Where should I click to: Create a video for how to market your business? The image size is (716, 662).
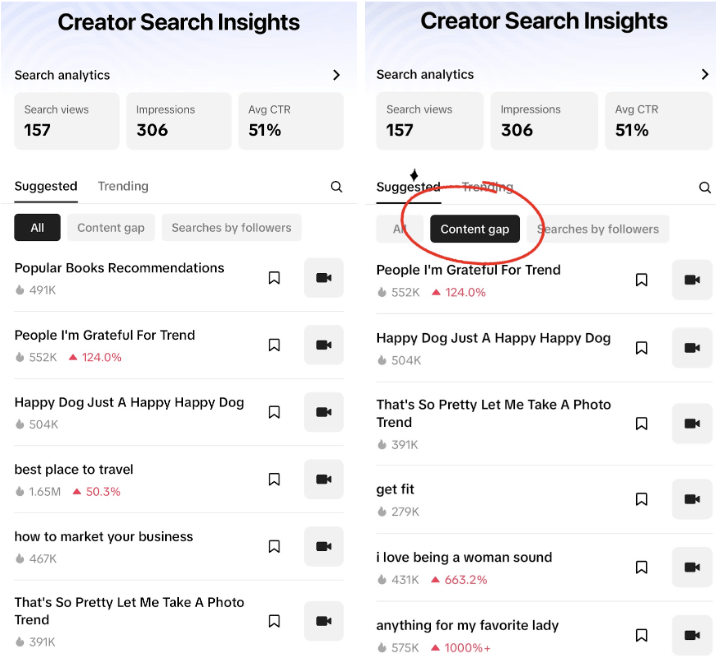(323, 546)
